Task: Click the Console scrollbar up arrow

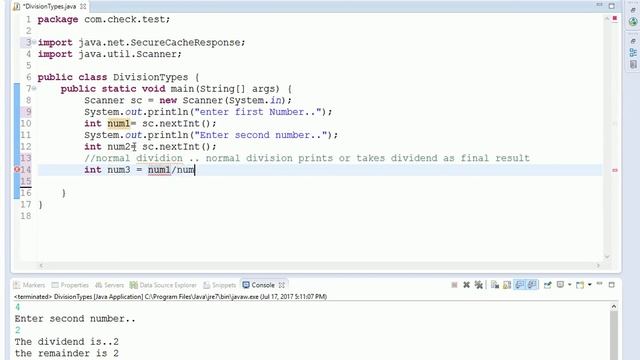Action: 613,306
